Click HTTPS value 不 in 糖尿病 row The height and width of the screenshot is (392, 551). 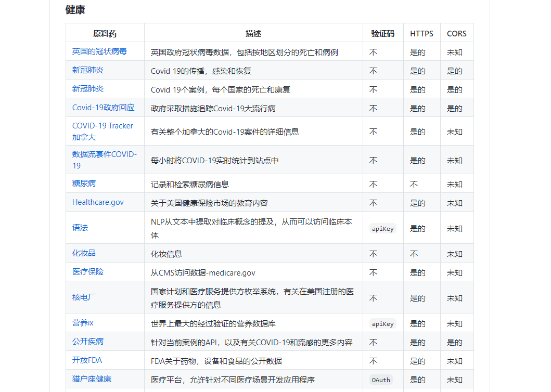414,185
